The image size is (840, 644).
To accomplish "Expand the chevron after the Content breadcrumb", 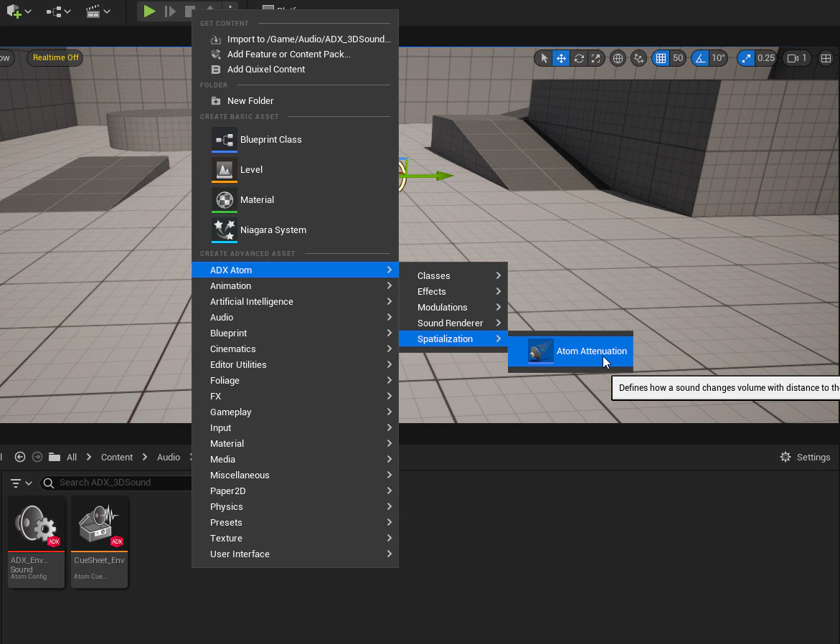I will pos(145,457).
